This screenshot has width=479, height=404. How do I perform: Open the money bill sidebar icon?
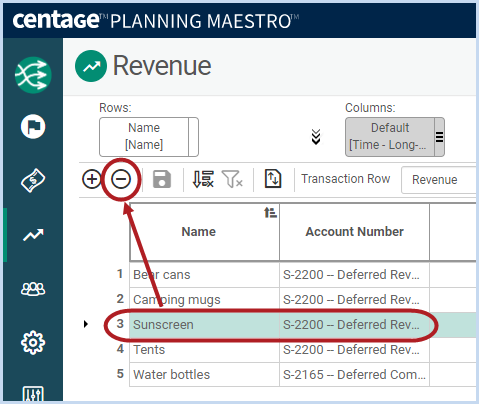coord(33,180)
